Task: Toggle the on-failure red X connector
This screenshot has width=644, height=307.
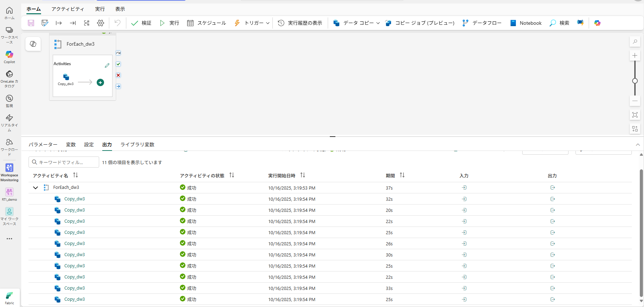Action: point(118,75)
